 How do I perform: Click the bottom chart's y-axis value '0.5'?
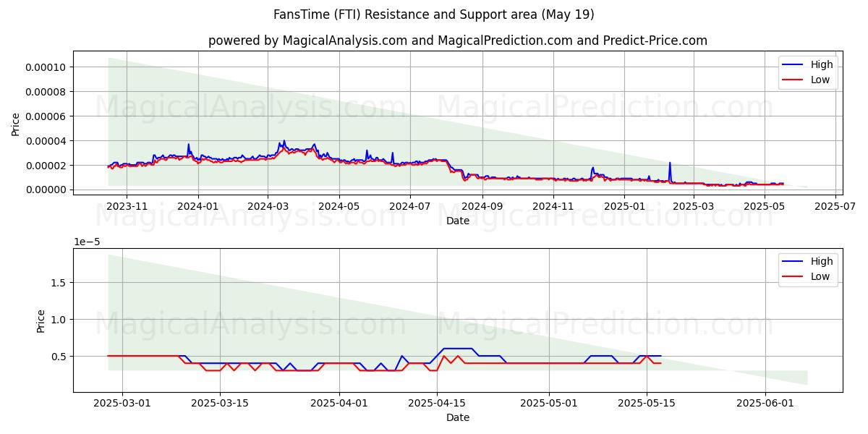tap(60, 357)
